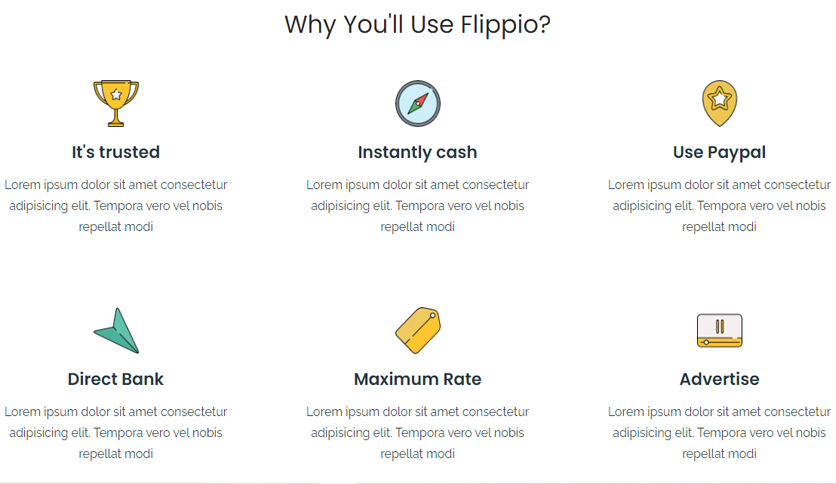This screenshot has width=836, height=484.
Task: Click the description text under Instantly cash
Action: [417, 206]
